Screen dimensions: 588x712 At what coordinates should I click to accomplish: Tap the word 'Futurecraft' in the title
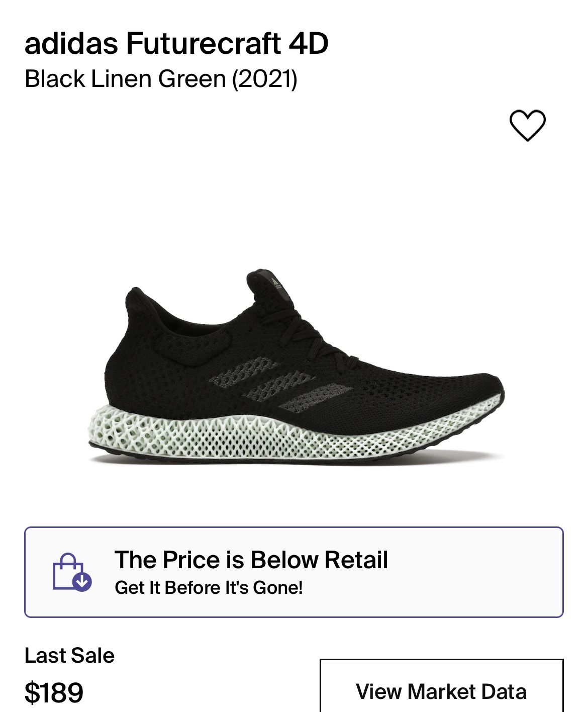coord(204,43)
